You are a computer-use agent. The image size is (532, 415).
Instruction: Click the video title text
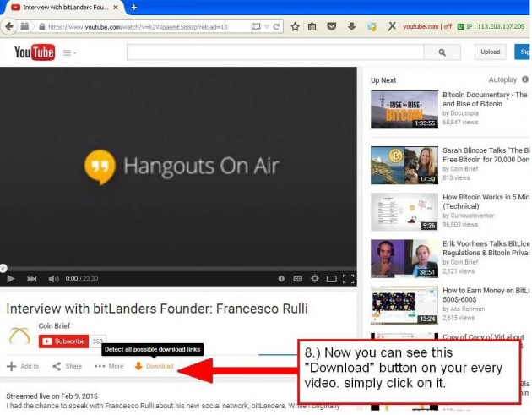pos(157,309)
